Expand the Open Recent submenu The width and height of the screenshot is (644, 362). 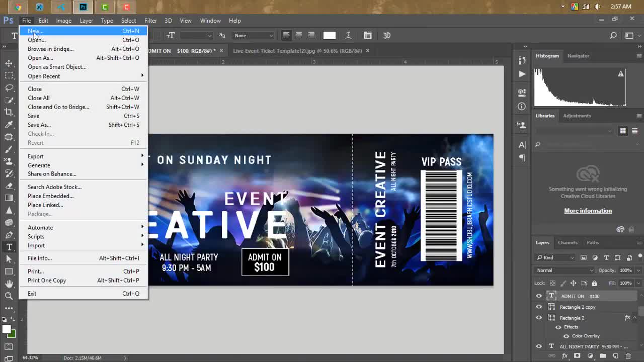pyautogui.click(x=84, y=76)
